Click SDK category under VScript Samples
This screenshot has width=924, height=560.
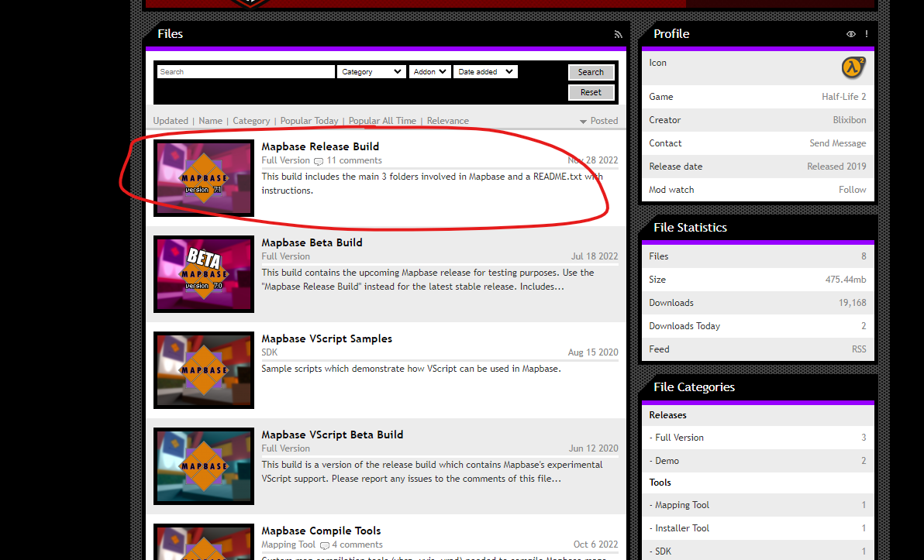[x=269, y=352]
